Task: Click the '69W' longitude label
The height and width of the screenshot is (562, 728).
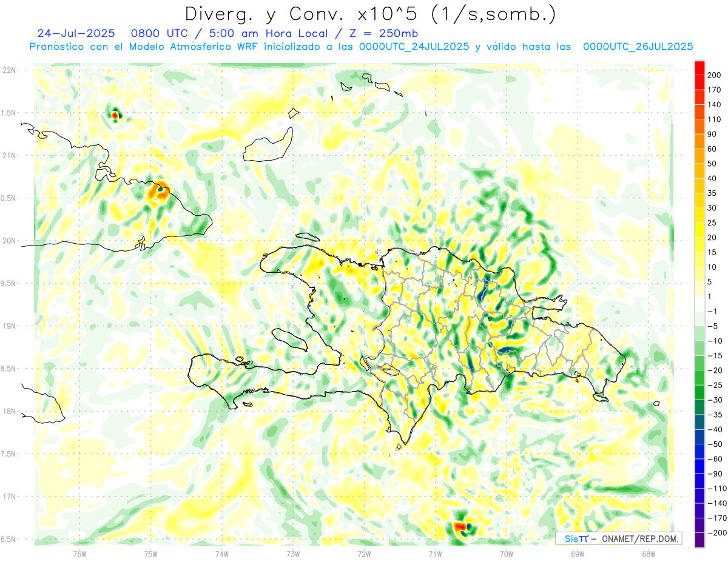Action: coord(577,554)
